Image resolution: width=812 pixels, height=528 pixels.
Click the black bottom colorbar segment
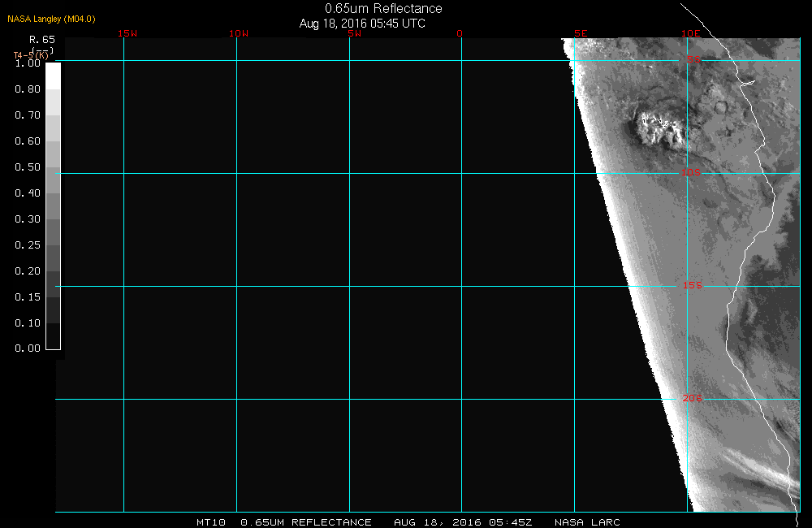54,336
